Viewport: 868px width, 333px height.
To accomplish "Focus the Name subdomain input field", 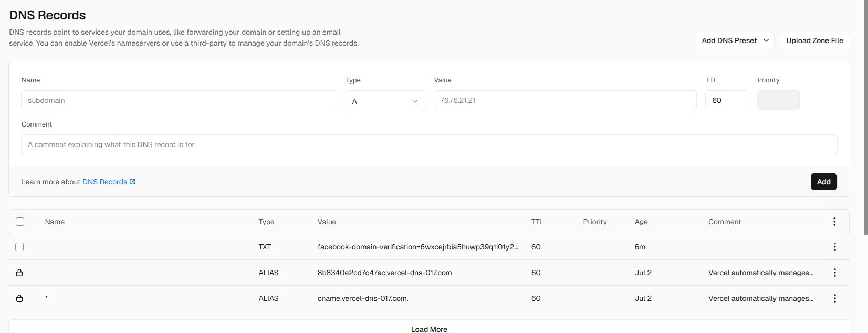I will click(179, 100).
